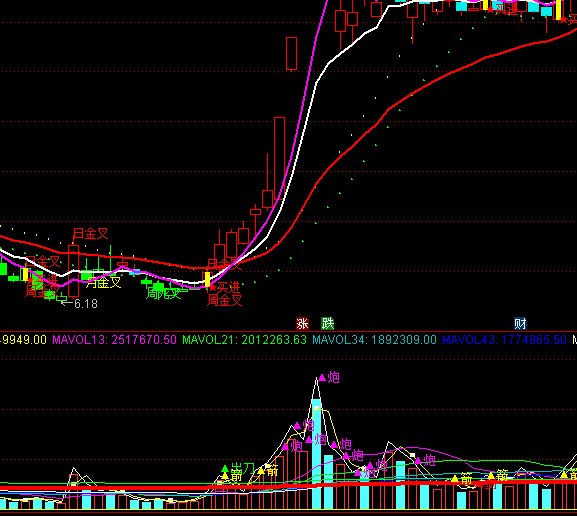Click the green 跌 indicator icon
Viewport: 577px width, 516px height.
pos(328,324)
